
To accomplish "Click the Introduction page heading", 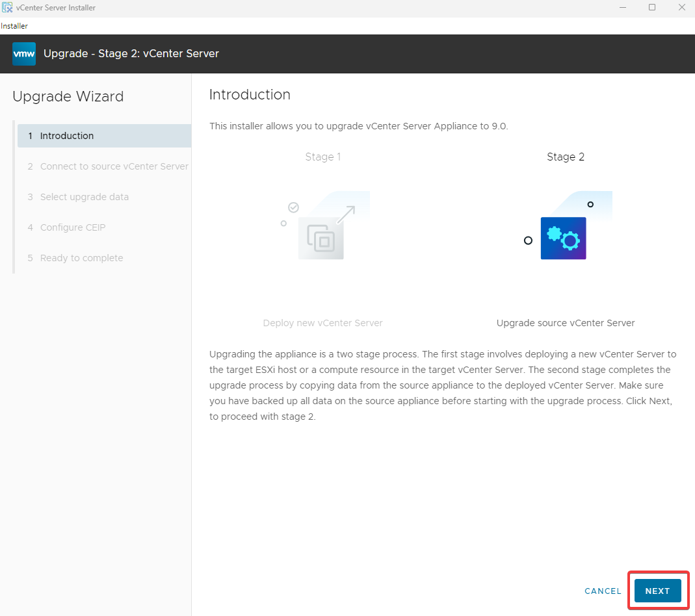I will tap(250, 95).
